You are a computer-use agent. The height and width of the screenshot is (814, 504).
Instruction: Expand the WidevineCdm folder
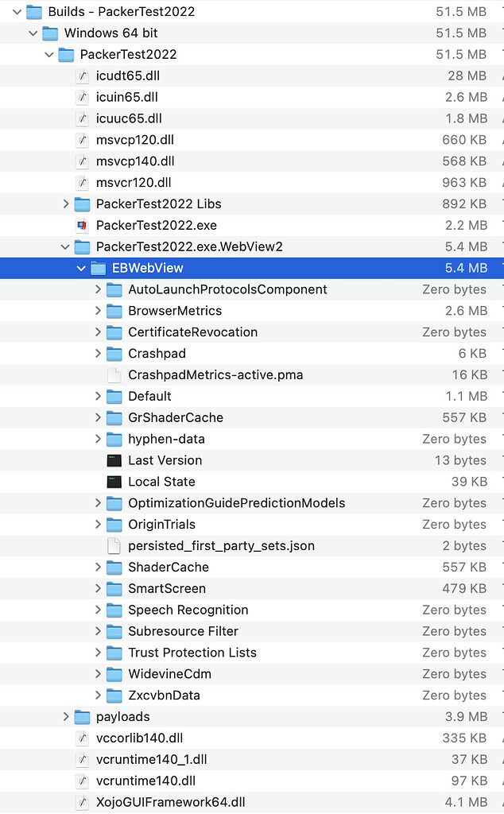(x=98, y=674)
